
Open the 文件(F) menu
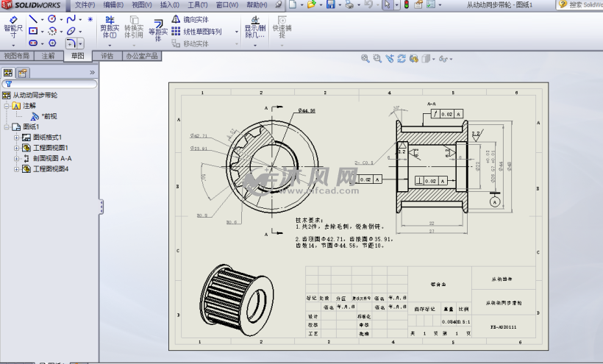(x=85, y=5)
